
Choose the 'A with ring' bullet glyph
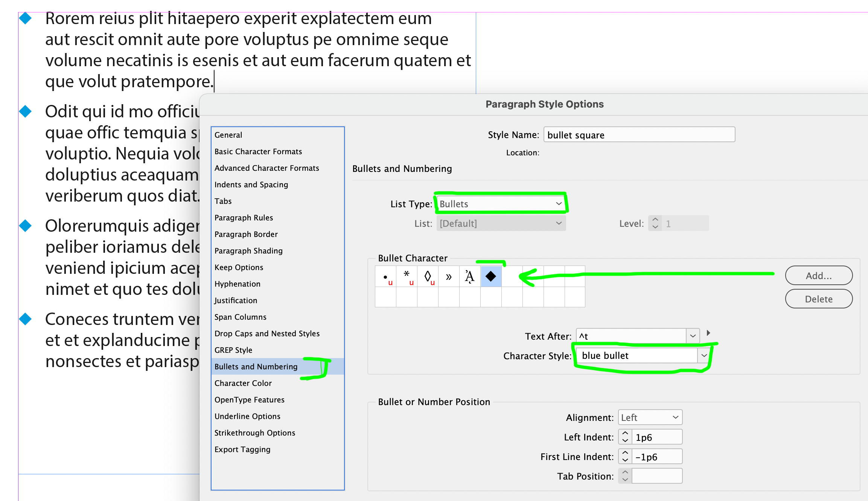(x=470, y=276)
